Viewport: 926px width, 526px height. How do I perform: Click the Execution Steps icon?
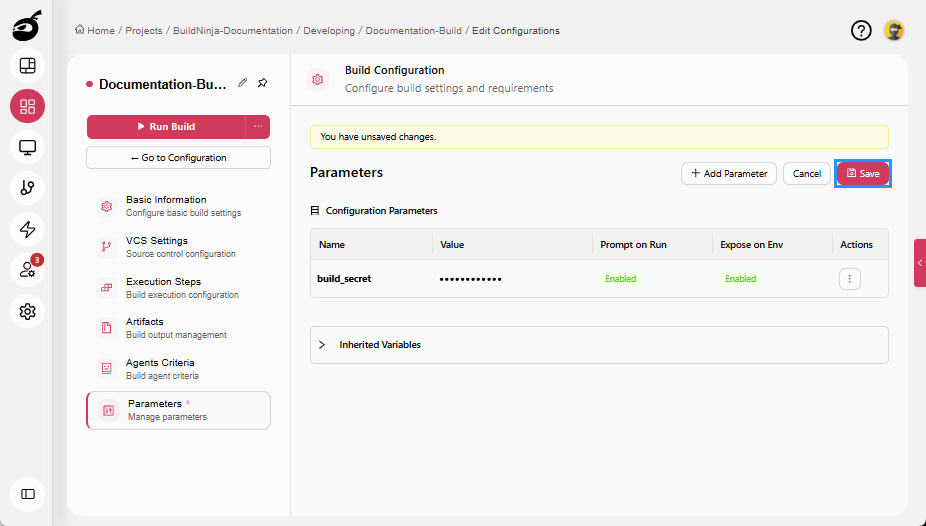[106, 287]
